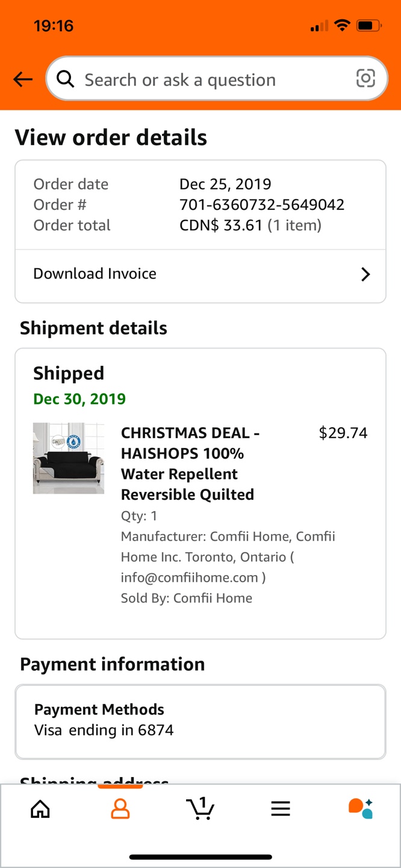The height and width of the screenshot is (868, 401).
Task: Open the shopping cart icon
Action: tap(200, 808)
